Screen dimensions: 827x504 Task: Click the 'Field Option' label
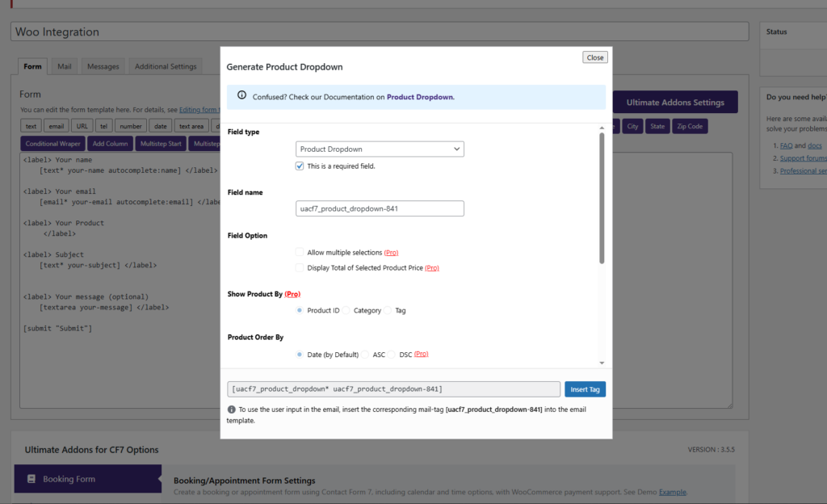pyautogui.click(x=247, y=236)
